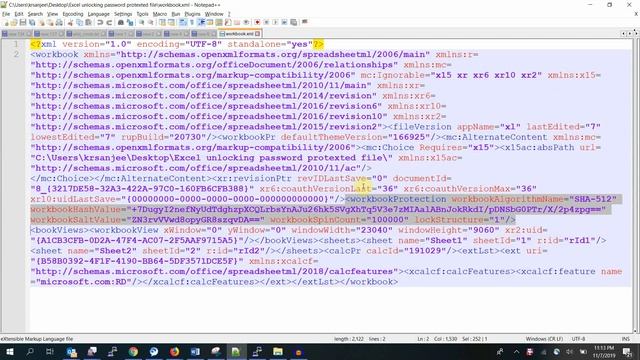This screenshot has height=360, width=640.
Task: Click the Copy toolbar icon
Action: click(80, 22)
